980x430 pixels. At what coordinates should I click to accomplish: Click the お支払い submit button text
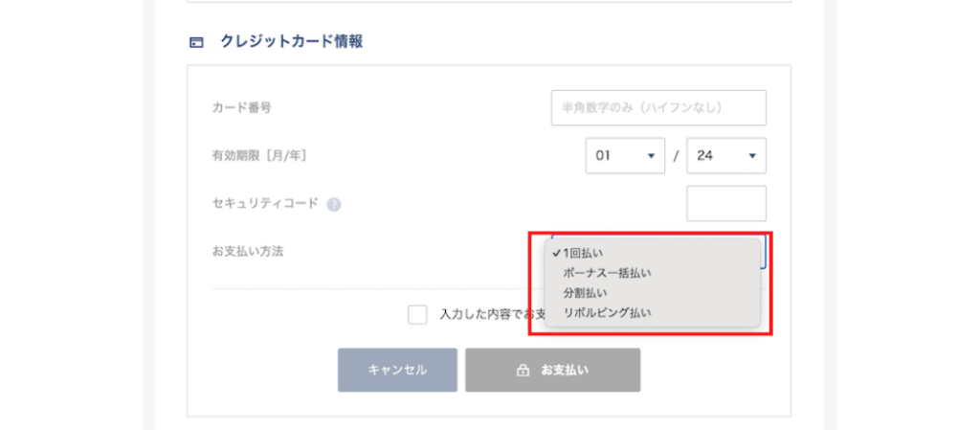(565, 370)
